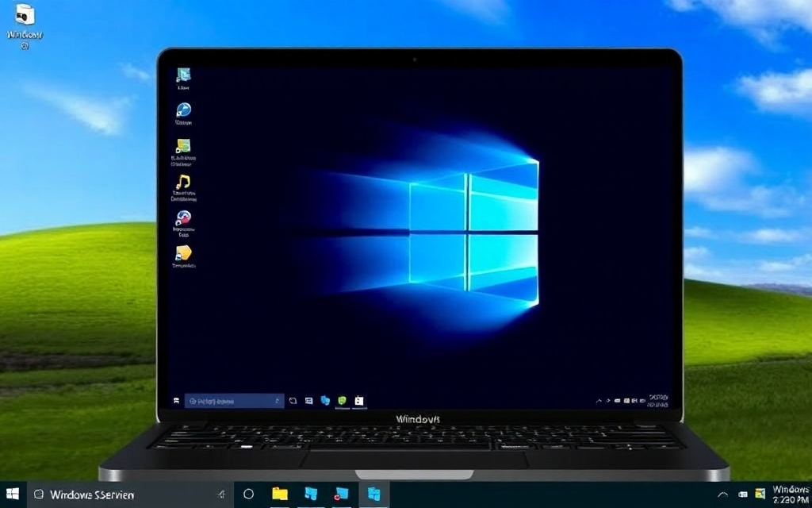The height and width of the screenshot is (508, 812).
Task: Expand hidden tray icons on the bottom taskbar
Action: click(722, 495)
